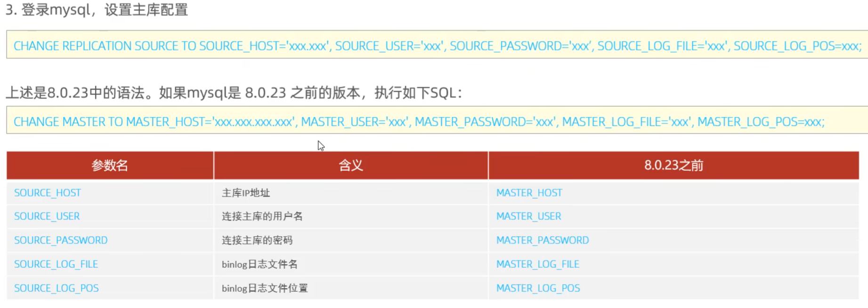Click the SOURCE_HOST cell
Viewport: 868px width, 308px height.
110,193
